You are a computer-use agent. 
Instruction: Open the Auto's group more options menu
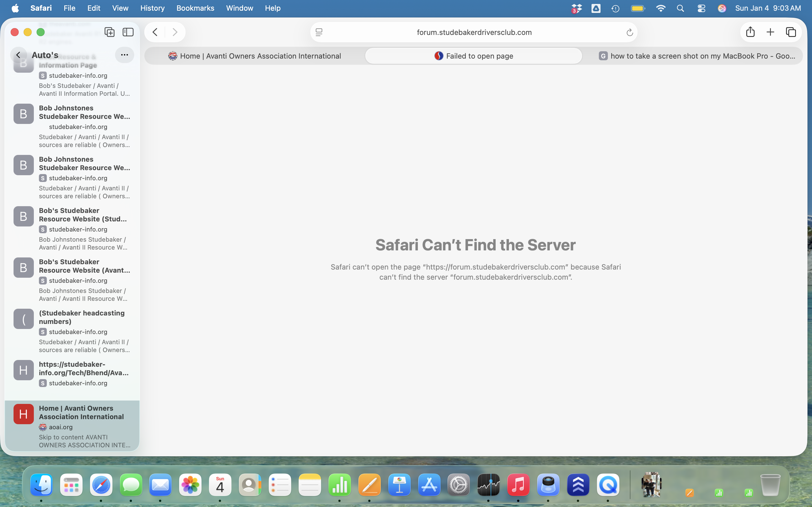pos(125,55)
